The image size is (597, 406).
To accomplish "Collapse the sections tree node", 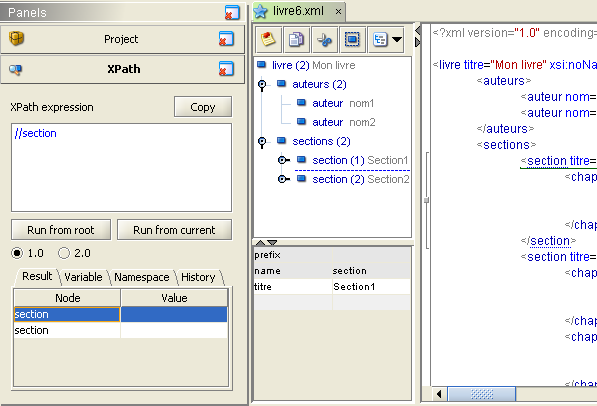I will tap(262, 142).
